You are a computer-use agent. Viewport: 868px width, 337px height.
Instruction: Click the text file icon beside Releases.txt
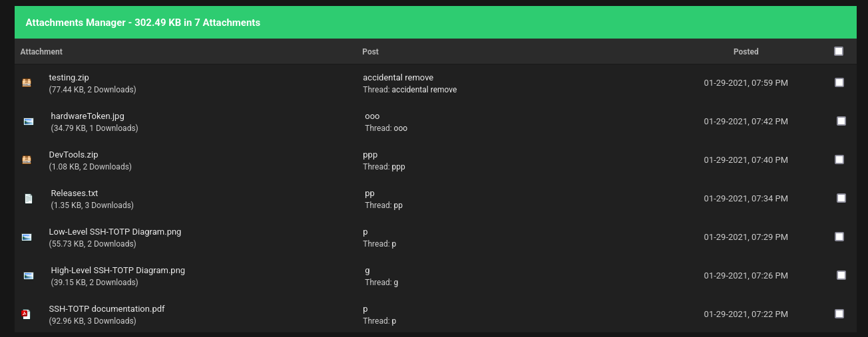coord(29,199)
